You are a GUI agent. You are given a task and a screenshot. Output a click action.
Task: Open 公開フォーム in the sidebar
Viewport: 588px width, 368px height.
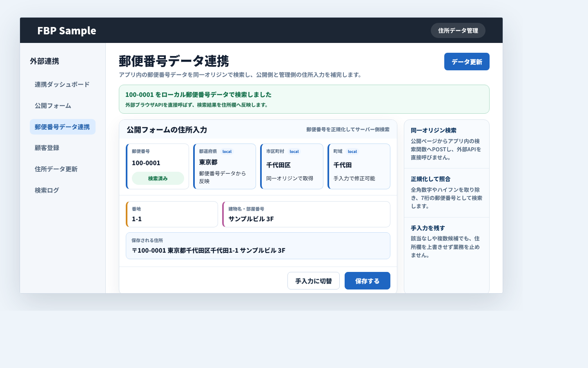click(x=62, y=105)
